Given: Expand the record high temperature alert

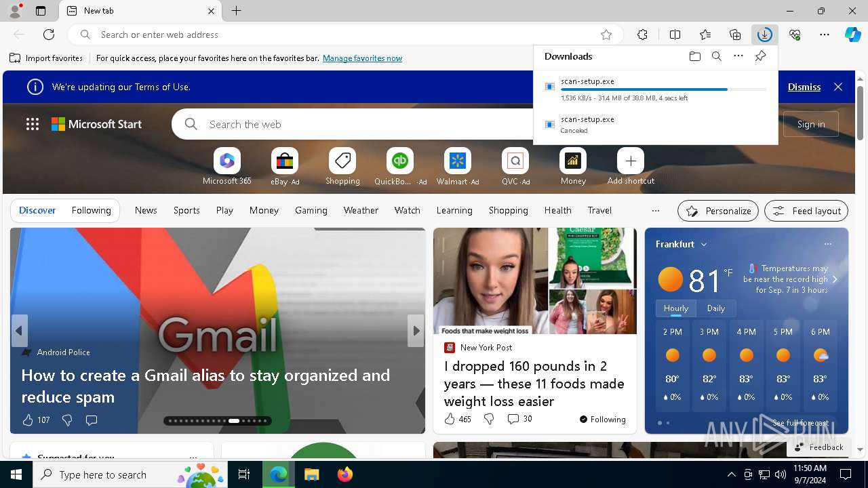Looking at the screenshot, I should (x=835, y=279).
